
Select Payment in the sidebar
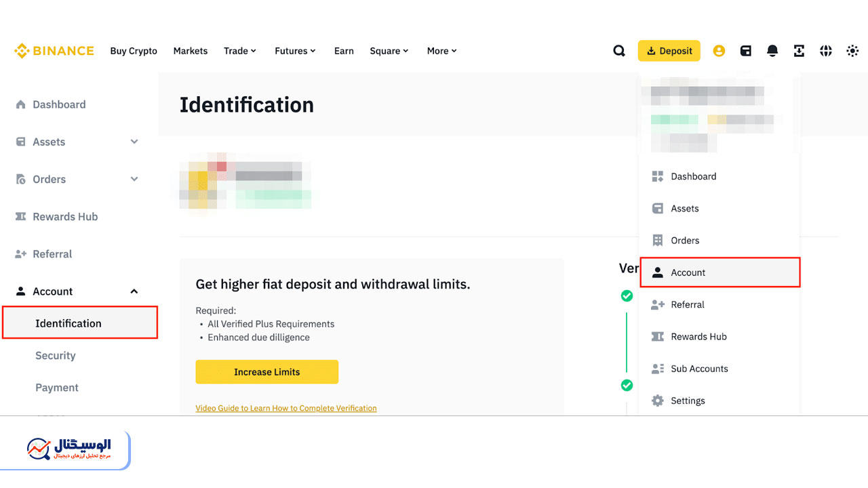point(57,388)
